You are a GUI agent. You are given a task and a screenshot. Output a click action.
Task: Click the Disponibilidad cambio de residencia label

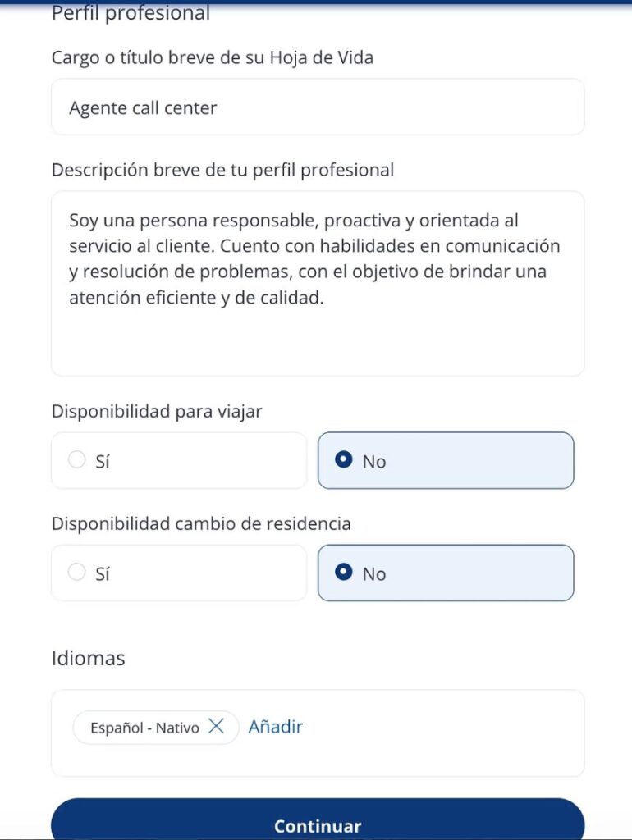tap(201, 523)
